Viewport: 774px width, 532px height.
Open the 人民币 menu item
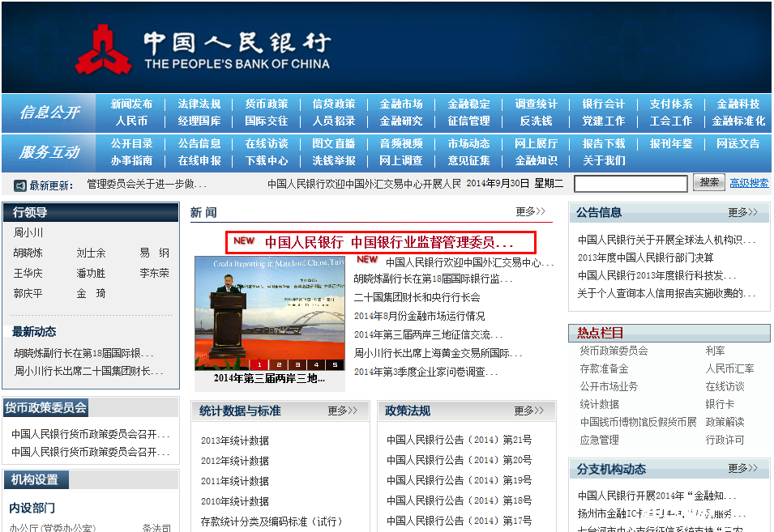pos(132,121)
